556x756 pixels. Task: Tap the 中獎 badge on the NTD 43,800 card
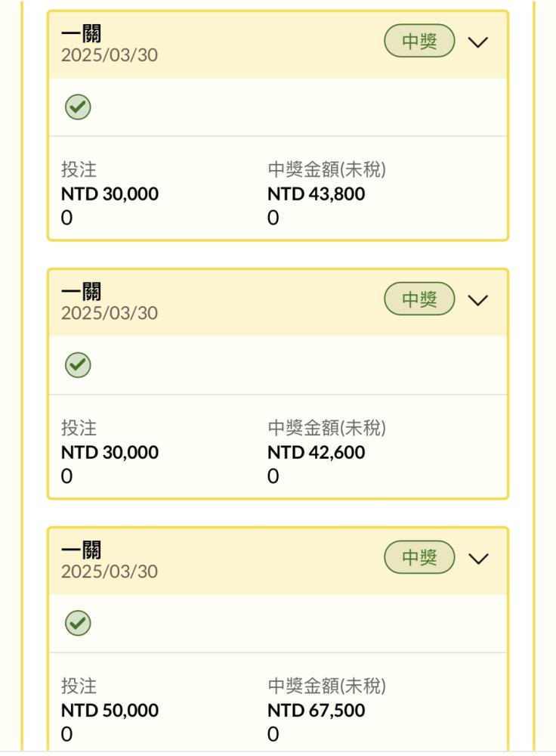click(420, 42)
